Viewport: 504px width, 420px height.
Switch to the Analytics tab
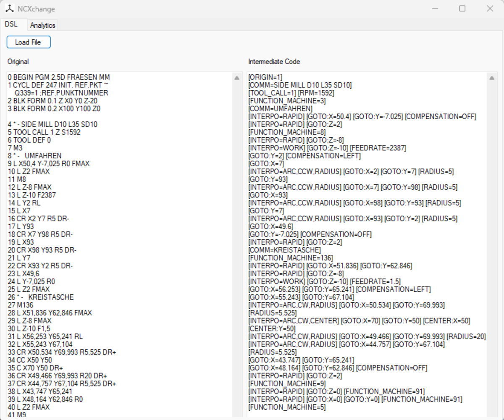(42, 25)
